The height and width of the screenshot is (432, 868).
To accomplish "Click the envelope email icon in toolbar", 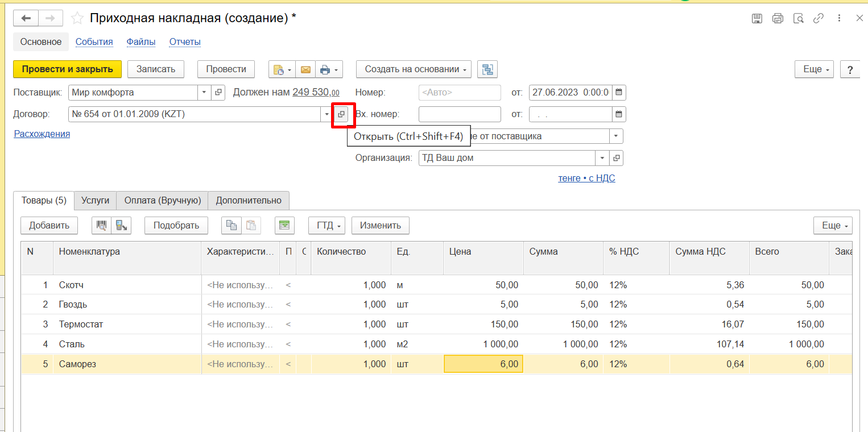I will [x=305, y=69].
